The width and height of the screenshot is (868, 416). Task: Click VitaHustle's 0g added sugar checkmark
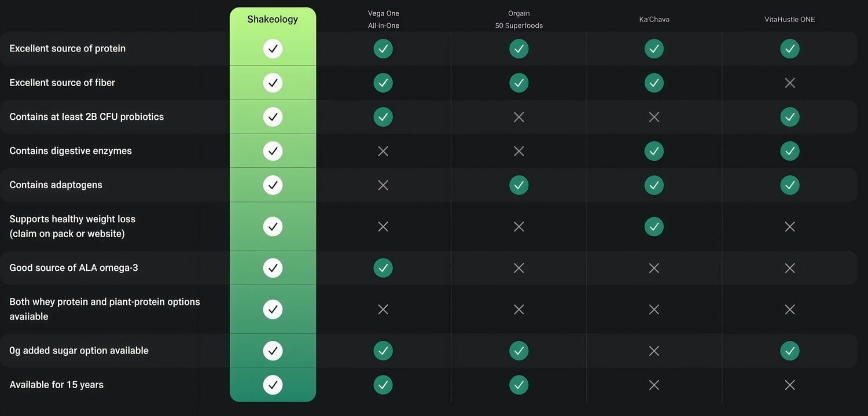point(790,351)
